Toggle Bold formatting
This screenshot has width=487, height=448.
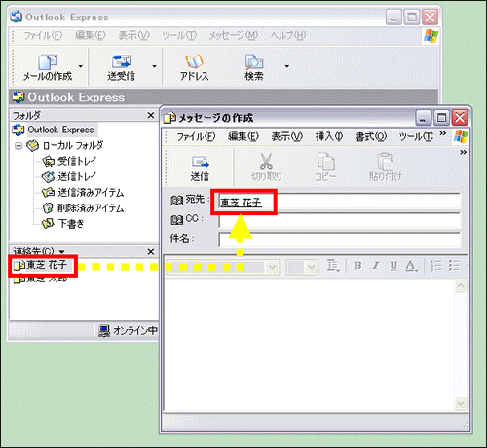[357, 266]
